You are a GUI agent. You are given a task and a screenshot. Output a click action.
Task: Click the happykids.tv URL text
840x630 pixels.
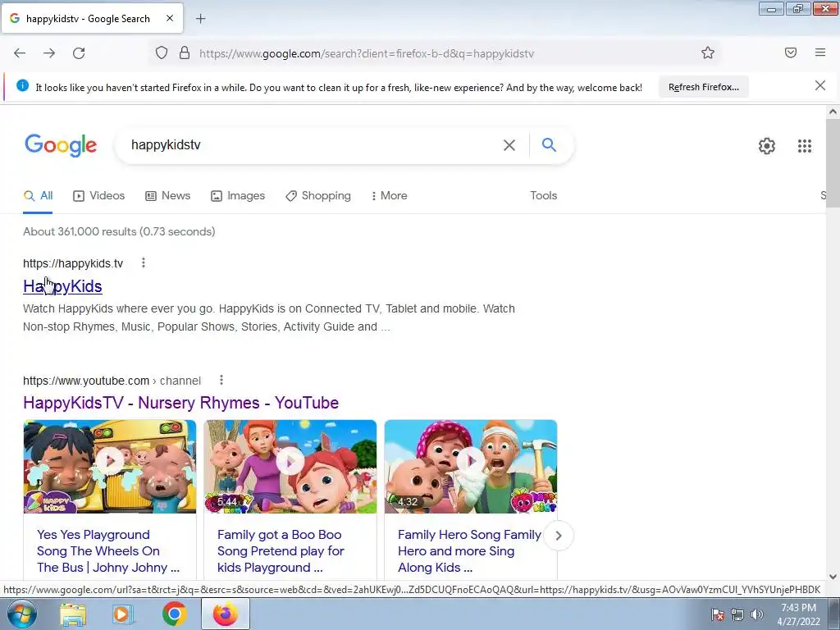73,263
